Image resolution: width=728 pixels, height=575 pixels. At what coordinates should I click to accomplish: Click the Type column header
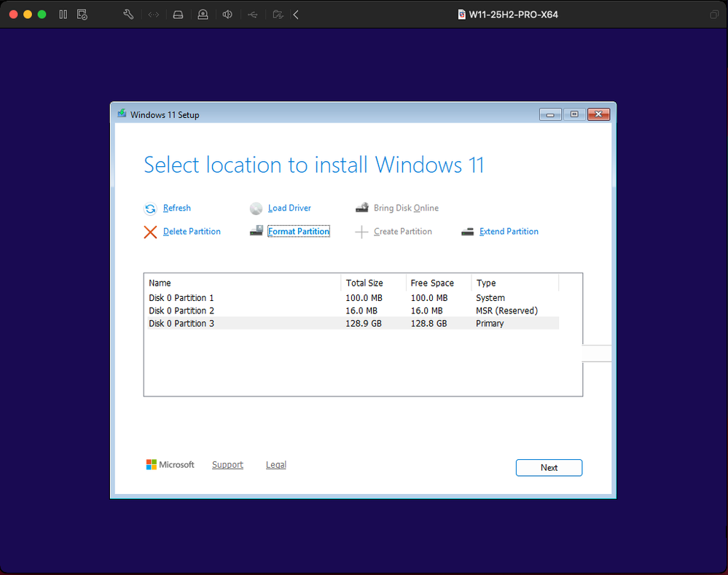[515, 283]
